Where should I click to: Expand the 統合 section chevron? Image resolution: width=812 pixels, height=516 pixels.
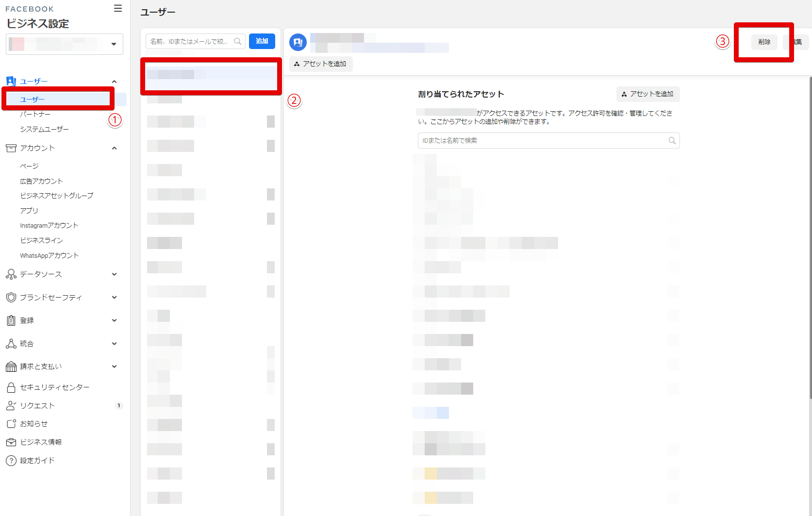click(x=114, y=344)
